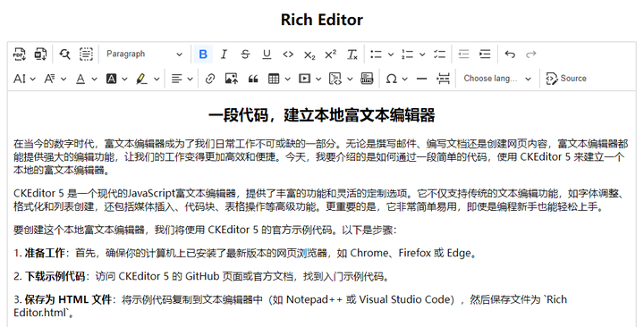Expand numbered list style options
Image resolution: width=644 pixels, height=327 pixels.
pos(422,54)
